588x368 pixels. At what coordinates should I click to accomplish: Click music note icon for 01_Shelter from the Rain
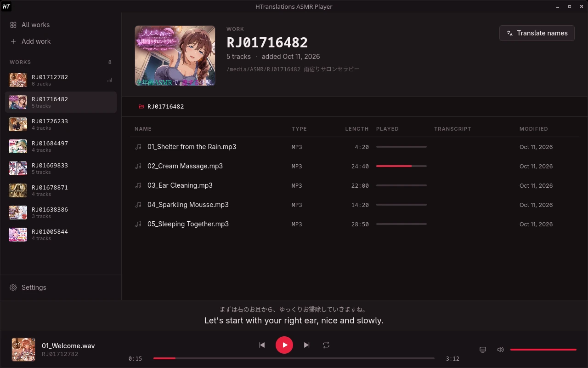coord(138,147)
